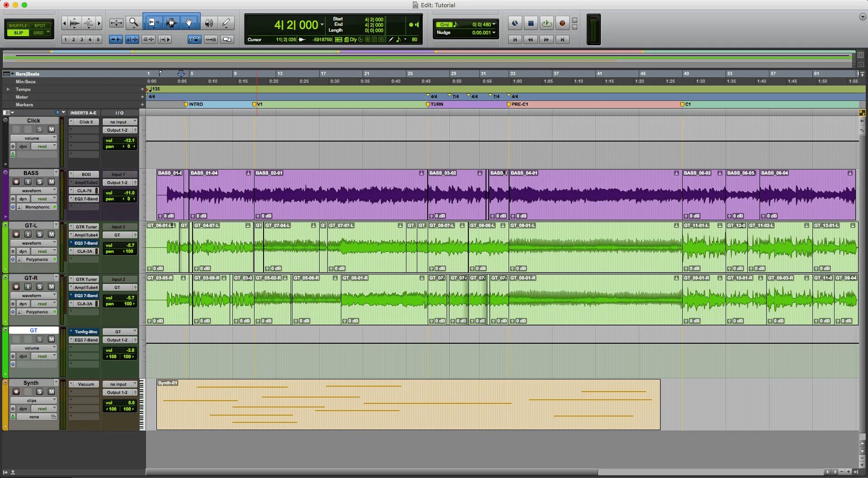The height and width of the screenshot is (478, 868).
Task: Open Click track no input selector
Action: pos(119,122)
